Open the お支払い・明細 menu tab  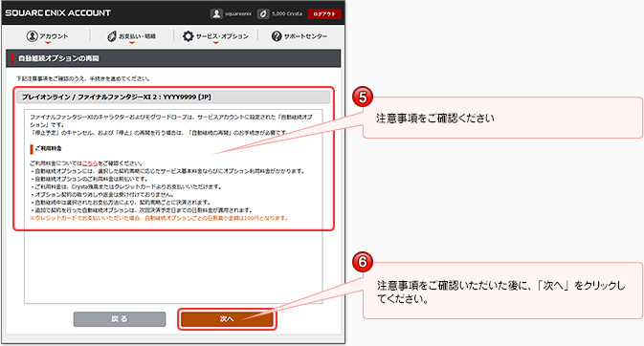tap(131, 36)
